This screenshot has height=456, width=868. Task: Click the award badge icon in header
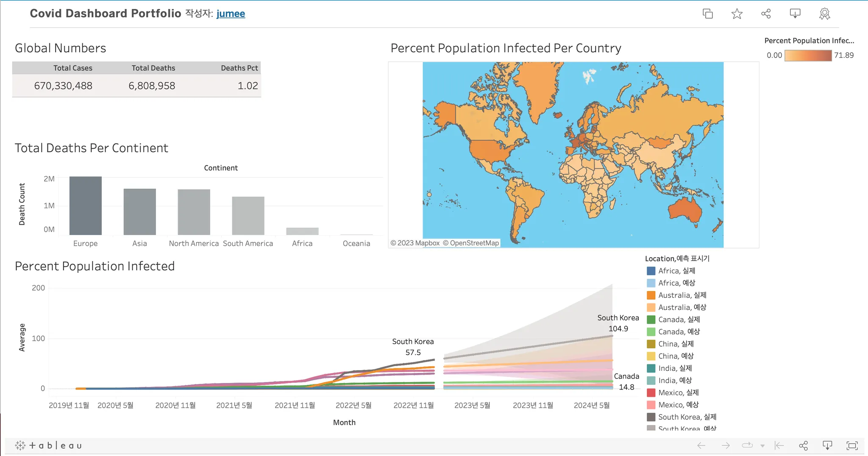(x=824, y=14)
